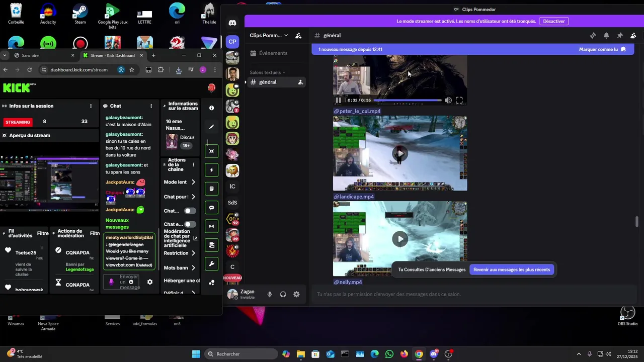The image size is (644, 362).
Task: Jump to most recent messages button
Action: 512,269
